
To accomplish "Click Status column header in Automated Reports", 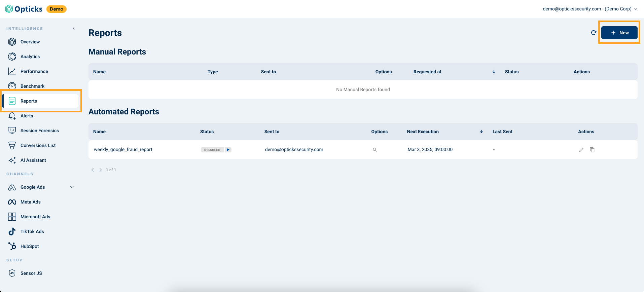I will pos(207,132).
